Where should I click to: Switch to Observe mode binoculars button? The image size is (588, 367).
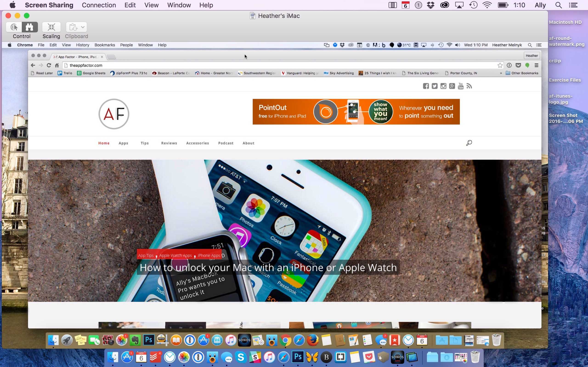30,27
